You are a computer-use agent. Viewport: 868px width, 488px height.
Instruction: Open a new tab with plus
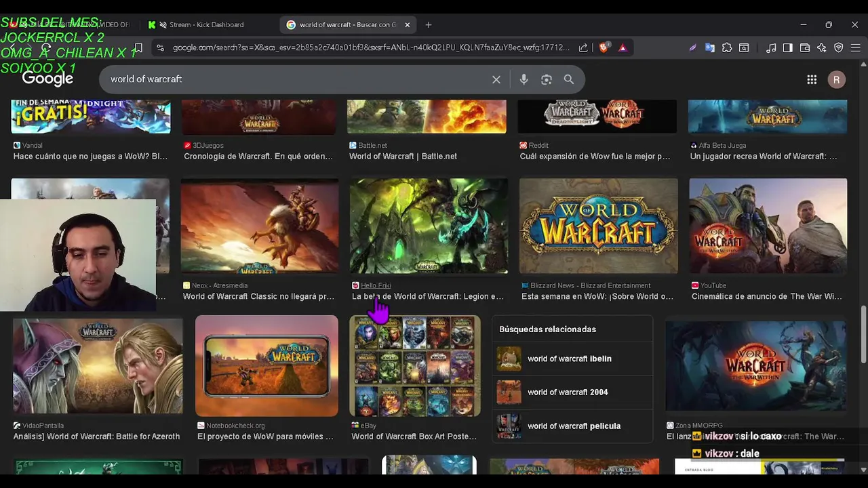(428, 25)
